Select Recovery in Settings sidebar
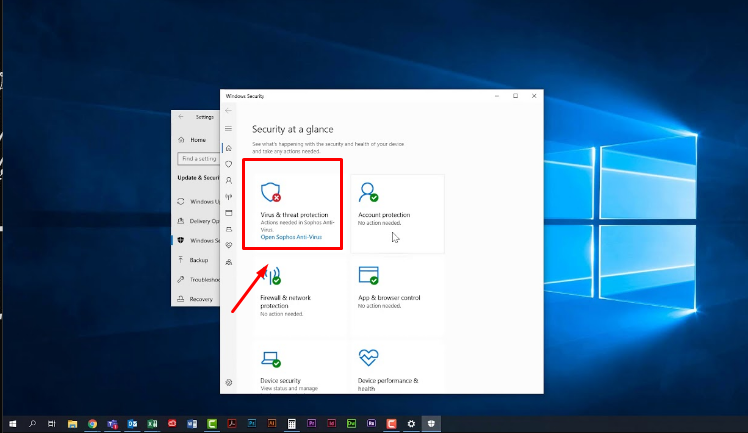Image resolution: width=748 pixels, height=433 pixels. tap(196, 299)
